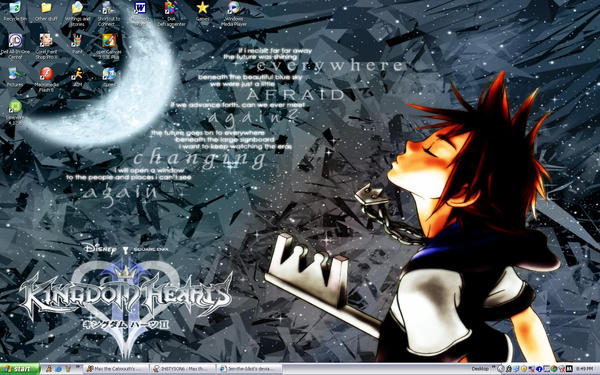
Task: Open the Writings and stories folder
Action: (77, 14)
